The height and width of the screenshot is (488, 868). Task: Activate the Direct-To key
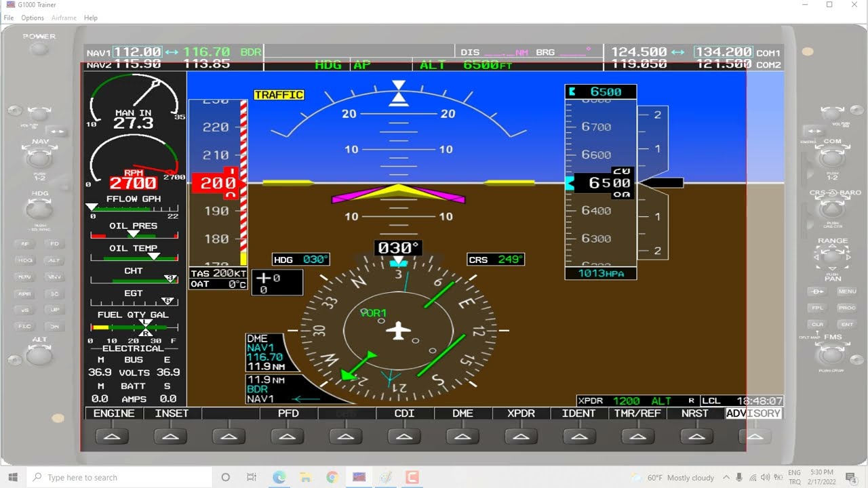pyautogui.click(x=818, y=291)
